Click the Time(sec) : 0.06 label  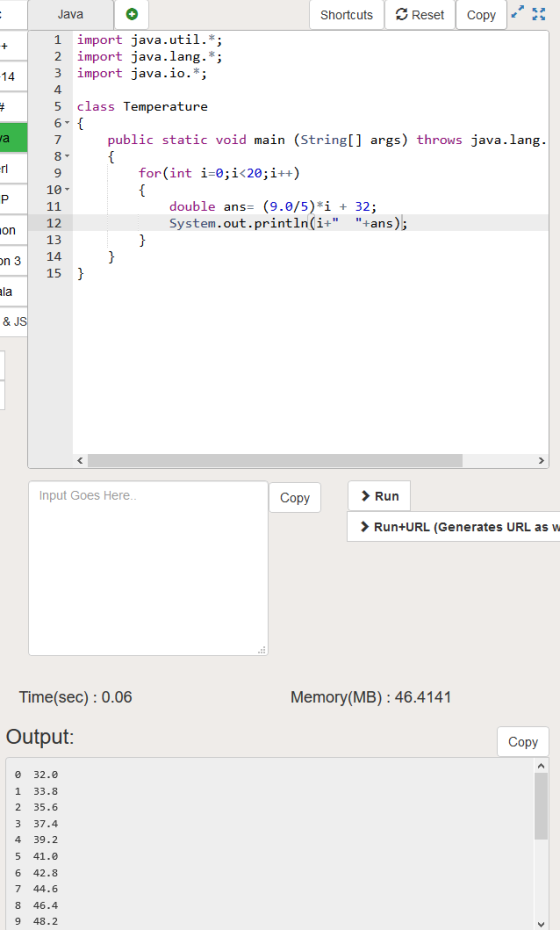click(75, 697)
